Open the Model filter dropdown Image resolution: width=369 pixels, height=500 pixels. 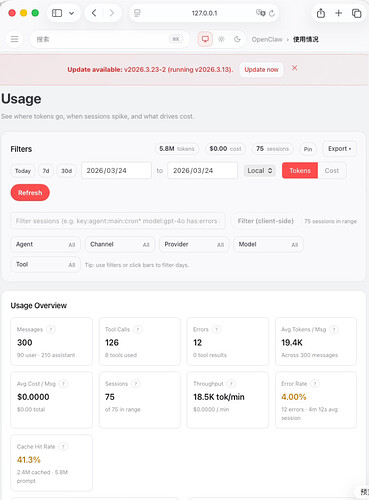[x=268, y=244]
